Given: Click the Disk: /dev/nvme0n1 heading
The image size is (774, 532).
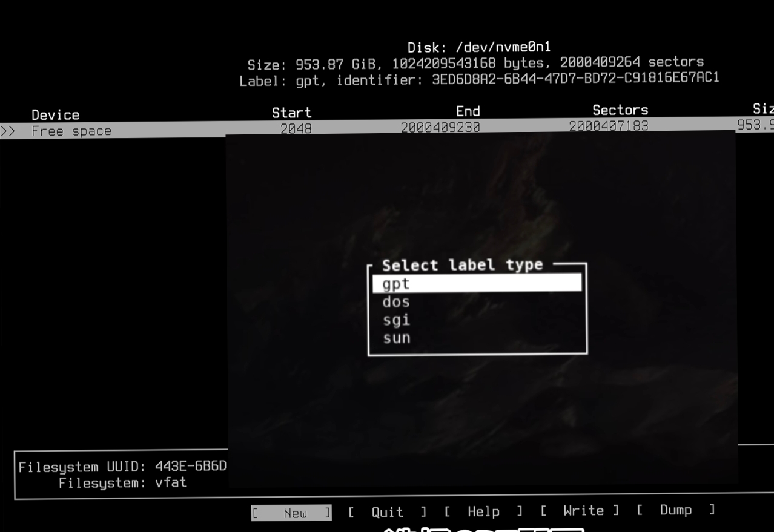Looking at the screenshot, I should point(478,47).
